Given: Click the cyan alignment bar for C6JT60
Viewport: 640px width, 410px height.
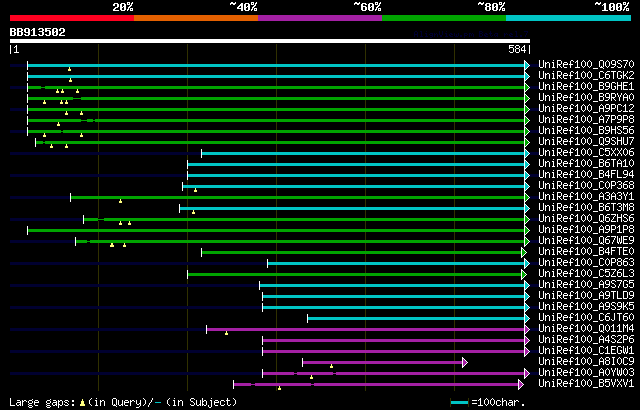Looking at the screenshot, I should point(416,319).
